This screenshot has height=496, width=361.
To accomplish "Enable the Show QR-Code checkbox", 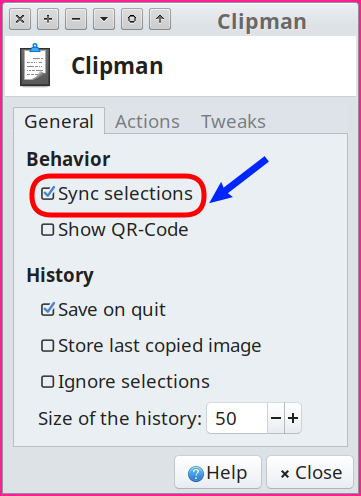I will pyautogui.click(x=48, y=230).
